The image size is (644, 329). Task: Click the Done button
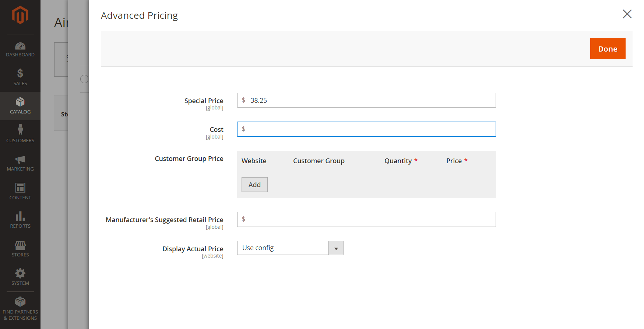coord(608,49)
